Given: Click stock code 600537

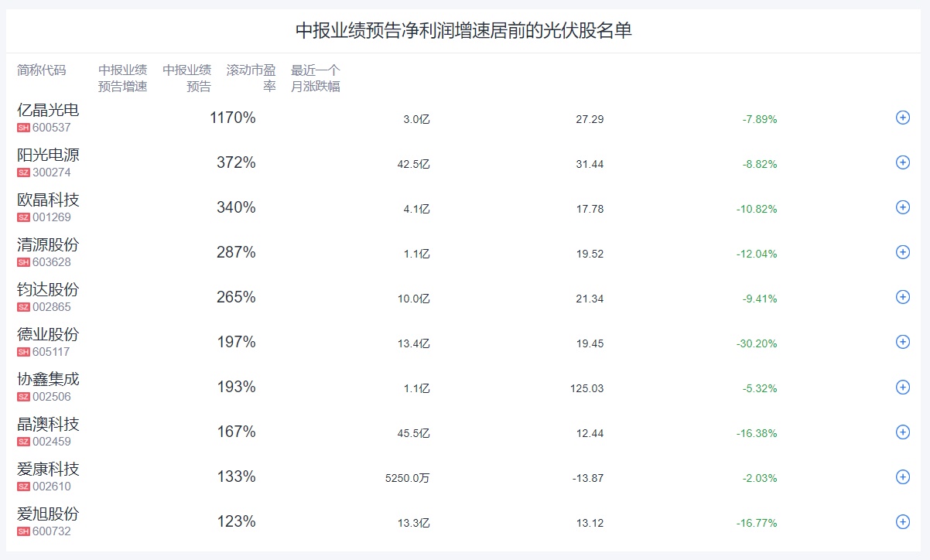Looking at the screenshot, I should tap(52, 128).
